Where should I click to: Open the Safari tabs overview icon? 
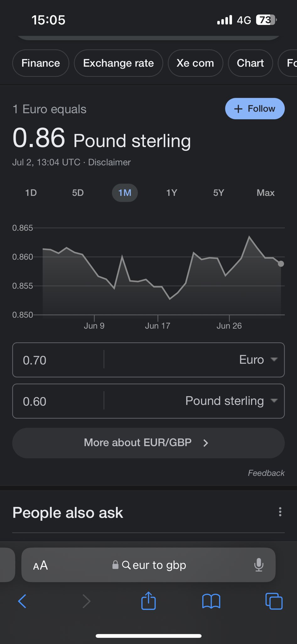point(274,601)
